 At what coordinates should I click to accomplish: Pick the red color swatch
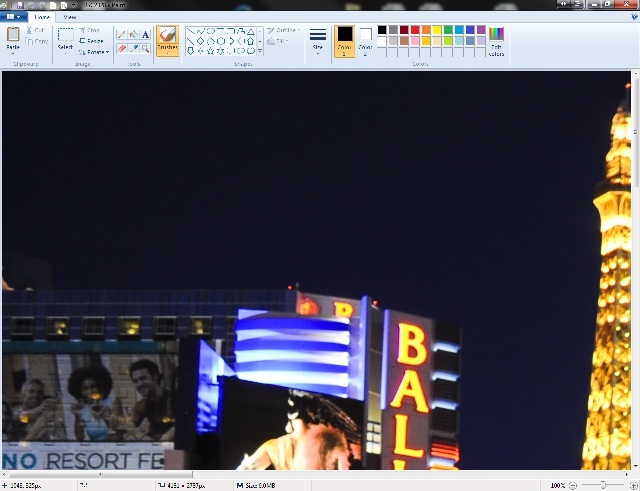[x=415, y=30]
